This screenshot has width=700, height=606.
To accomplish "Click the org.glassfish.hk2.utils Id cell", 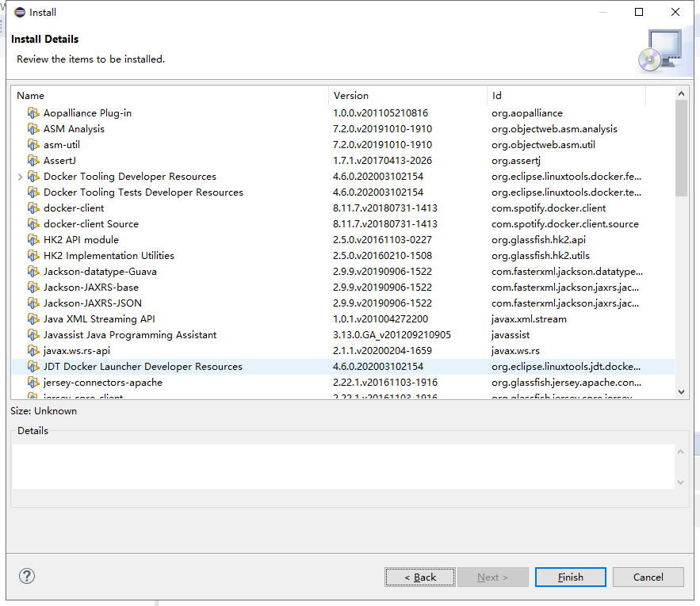I will [x=541, y=256].
